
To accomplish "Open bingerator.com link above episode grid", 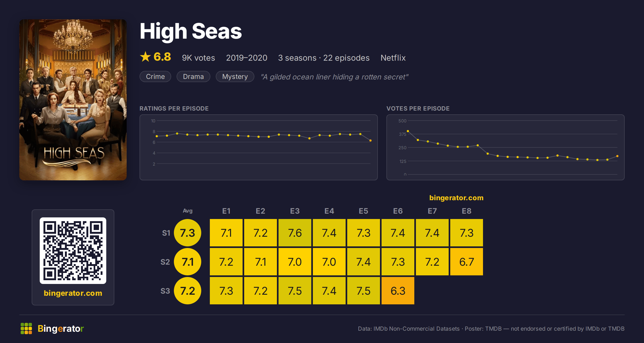I will click(456, 198).
